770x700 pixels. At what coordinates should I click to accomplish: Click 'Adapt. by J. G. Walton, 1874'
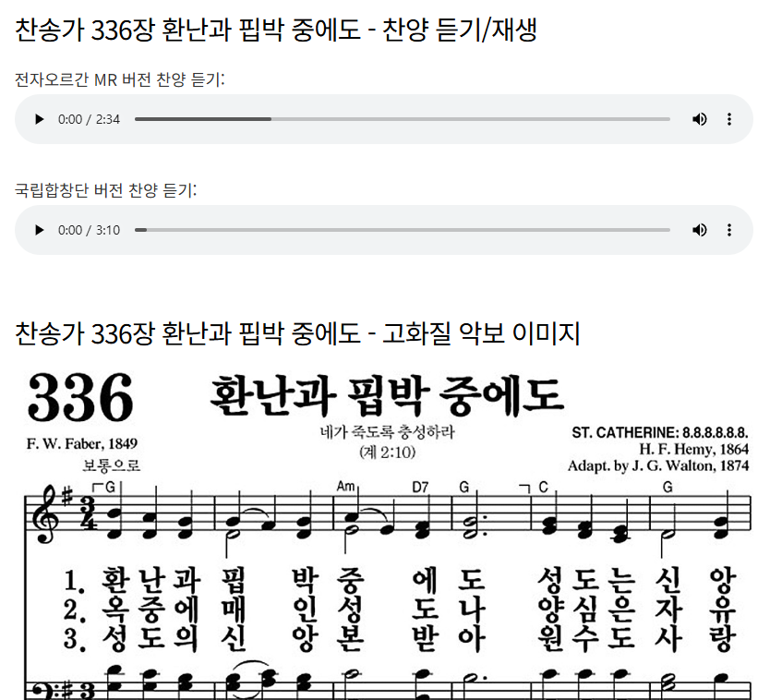pyautogui.click(x=658, y=465)
